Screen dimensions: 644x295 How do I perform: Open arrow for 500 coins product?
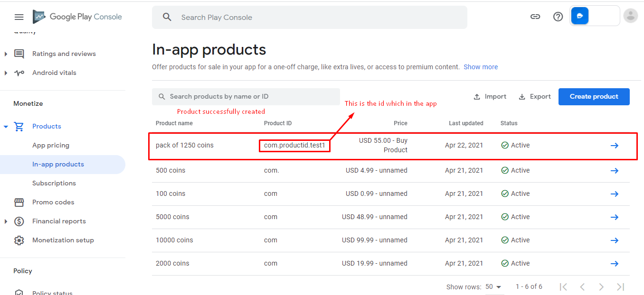(614, 170)
